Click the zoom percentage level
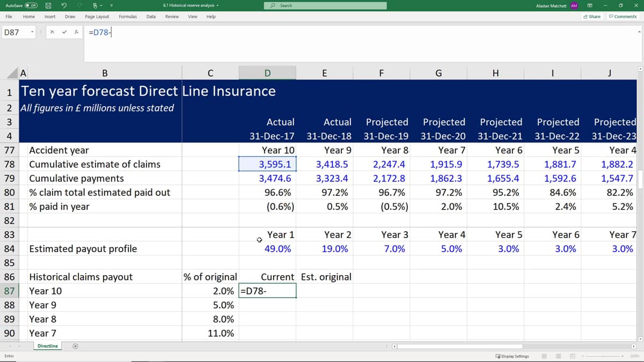 pos(634,356)
